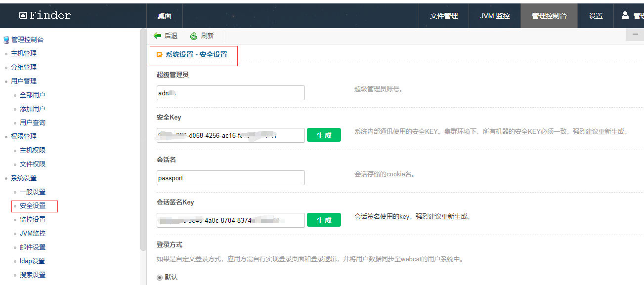Open 分组管理 in sidebar

(x=24, y=67)
